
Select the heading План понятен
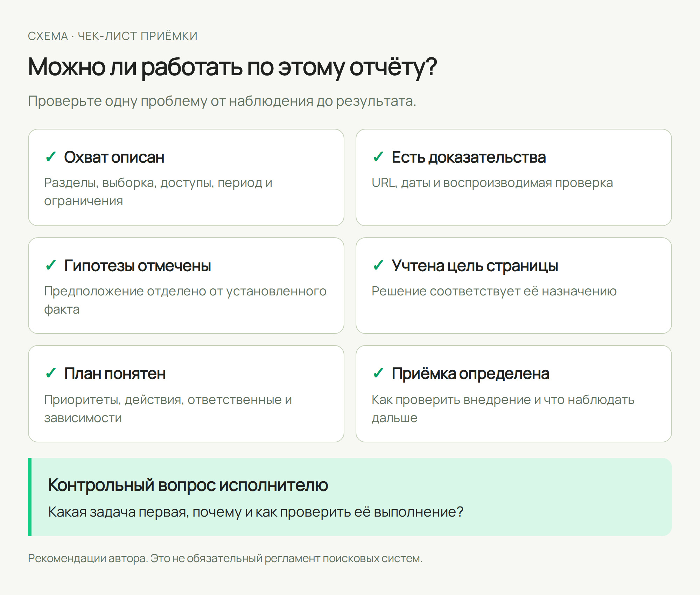pos(115,374)
